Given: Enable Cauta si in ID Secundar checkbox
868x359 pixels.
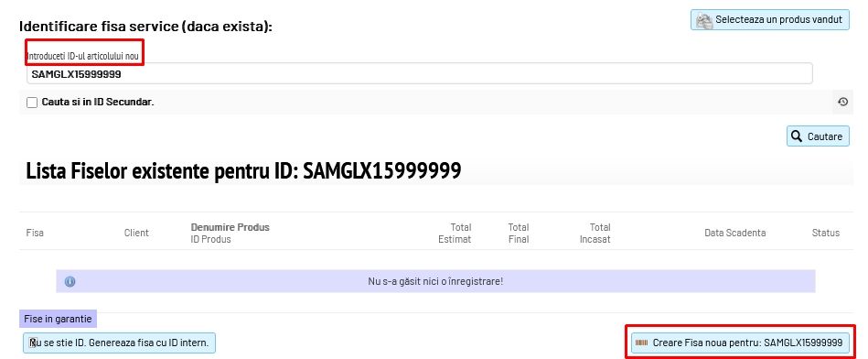Looking at the screenshot, I should point(32,103).
